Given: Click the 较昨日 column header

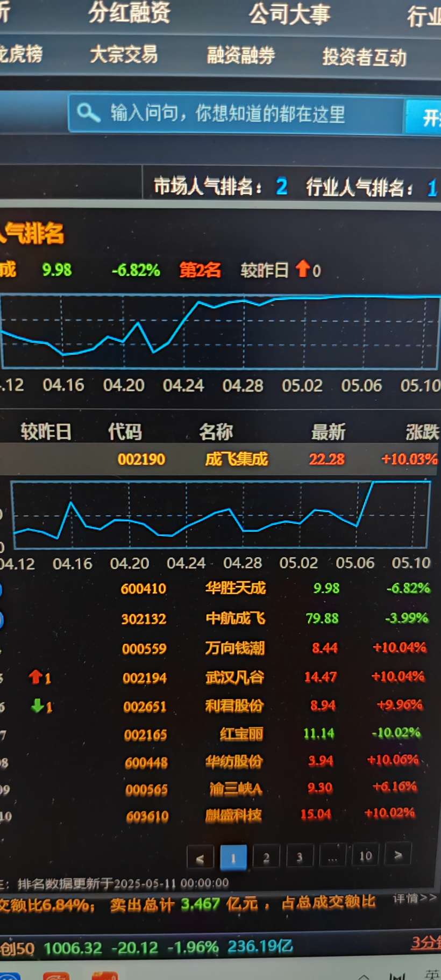Looking at the screenshot, I should tap(46, 431).
